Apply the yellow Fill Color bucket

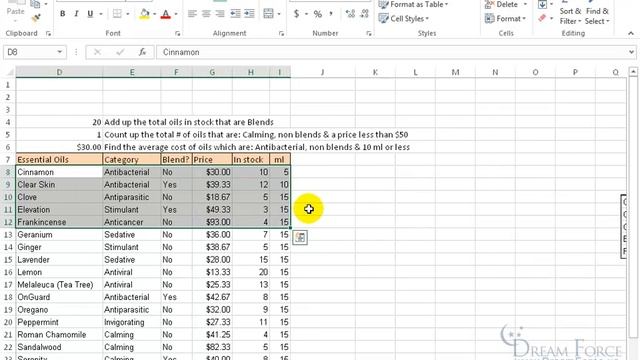point(144,14)
